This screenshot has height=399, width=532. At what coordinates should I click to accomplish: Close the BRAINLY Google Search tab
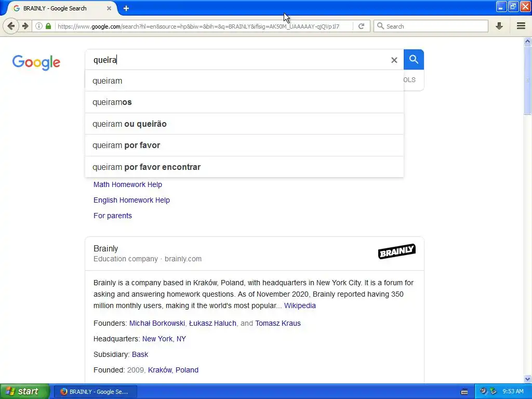tap(109, 8)
